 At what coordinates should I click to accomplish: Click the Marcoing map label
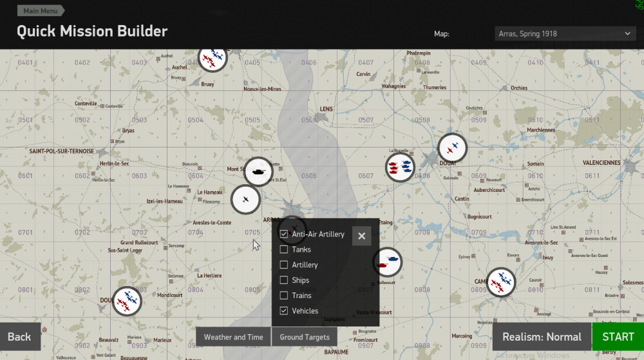pos(462,336)
